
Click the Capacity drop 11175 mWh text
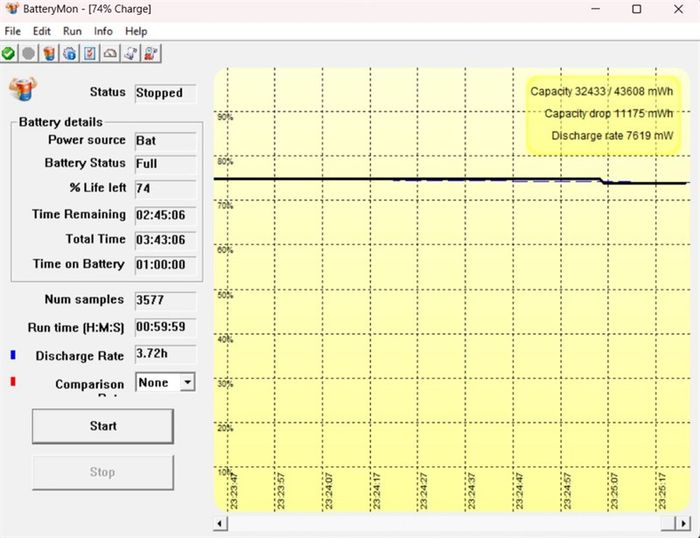608,113
